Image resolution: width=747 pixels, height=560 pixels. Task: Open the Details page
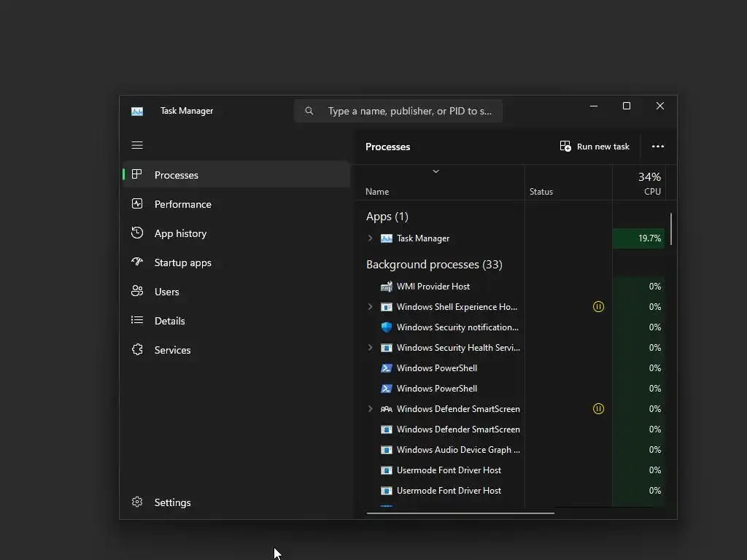(237, 321)
